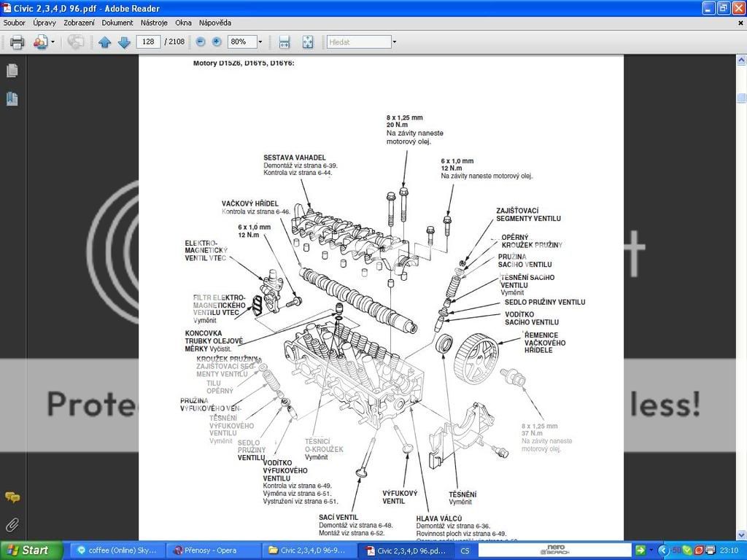Expand the Hledat search options dropdown
Viewport: 747px width, 560px height.
click(x=395, y=42)
